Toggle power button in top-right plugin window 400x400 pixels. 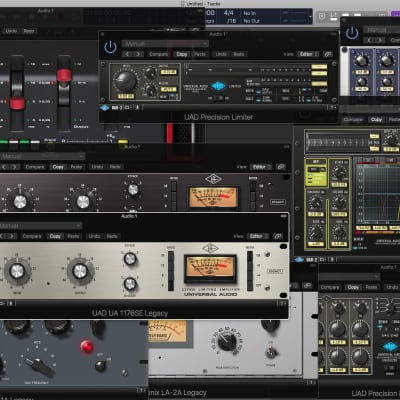point(352,33)
